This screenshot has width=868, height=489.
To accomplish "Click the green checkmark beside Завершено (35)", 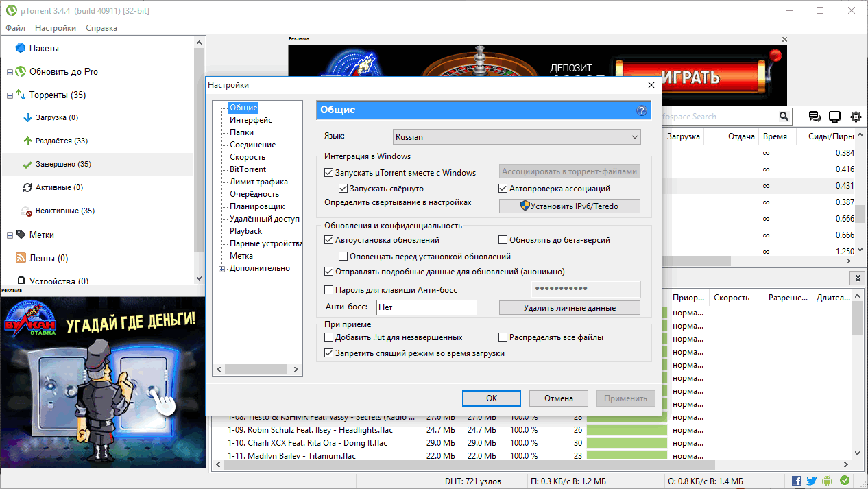I will click(x=28, y=164).
